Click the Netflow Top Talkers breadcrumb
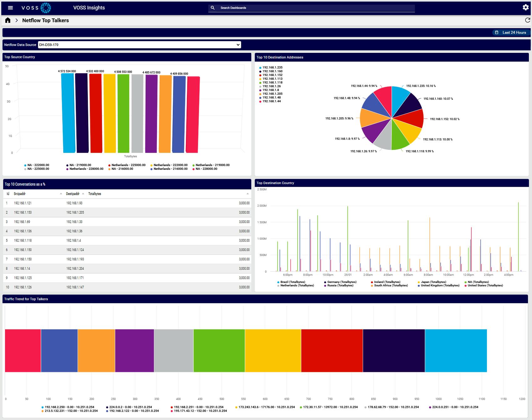Screen dimensions: 532x420 (45, 20)
